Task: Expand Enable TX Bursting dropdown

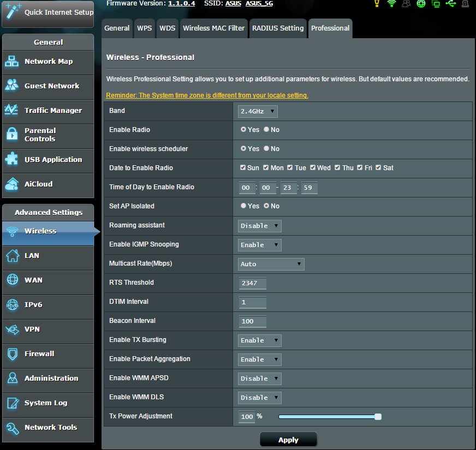Action: pyautogui.click(x=259, y=340)
